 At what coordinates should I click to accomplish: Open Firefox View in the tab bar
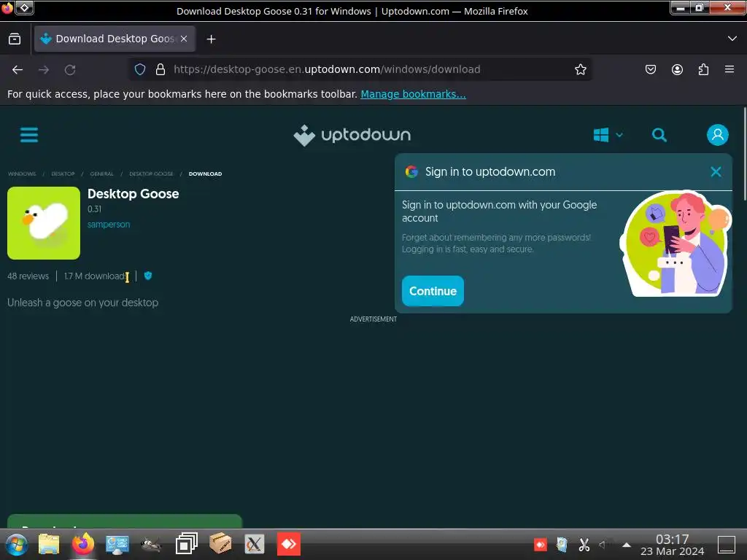point(15,39)
